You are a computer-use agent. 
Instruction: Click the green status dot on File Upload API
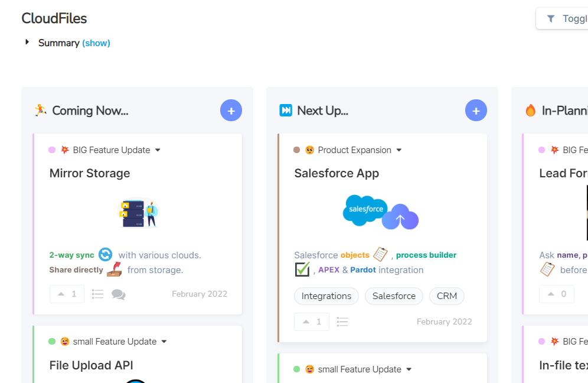(52, 342)
